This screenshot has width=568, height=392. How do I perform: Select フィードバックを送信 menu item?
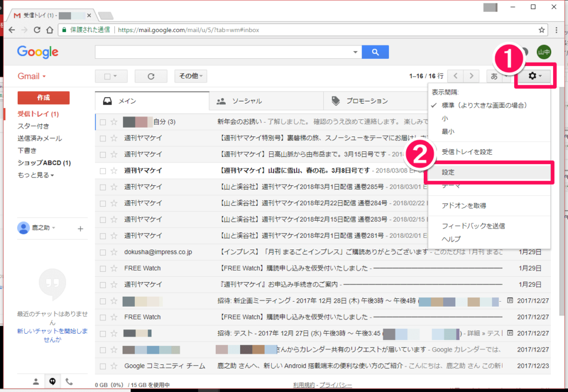489,226
